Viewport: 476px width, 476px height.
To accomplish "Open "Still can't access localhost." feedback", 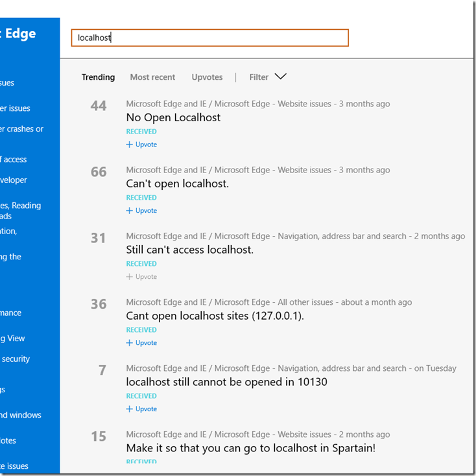I will (x=190, y=250).
